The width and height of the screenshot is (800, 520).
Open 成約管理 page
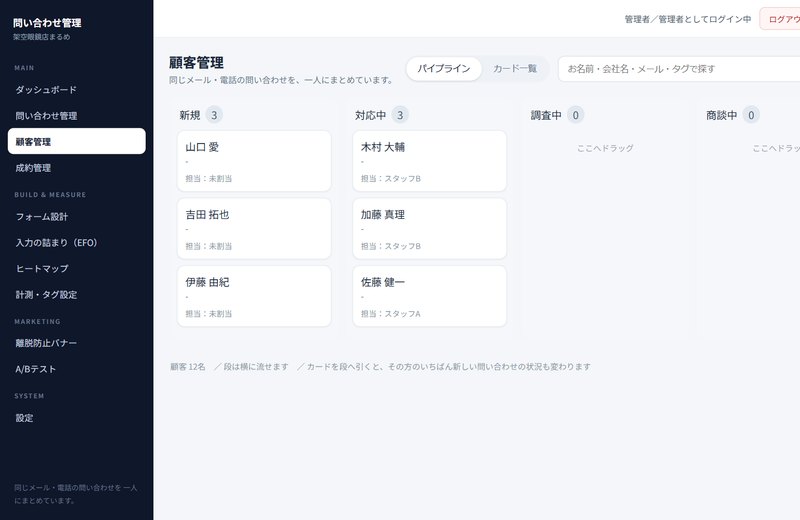pos(77,168)
